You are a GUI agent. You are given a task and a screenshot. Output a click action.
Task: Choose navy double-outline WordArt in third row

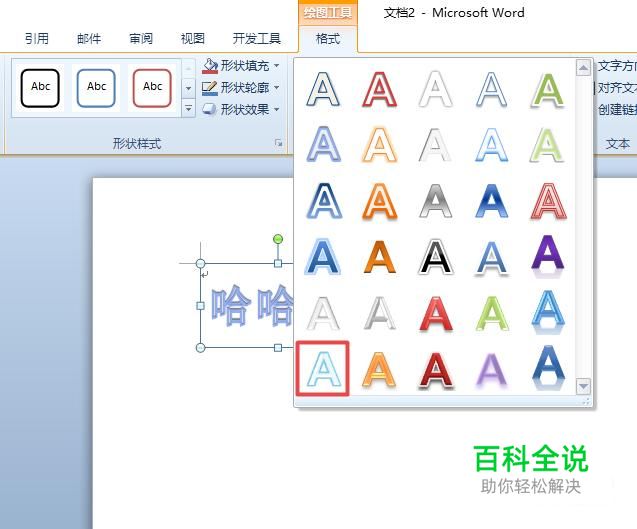click(324, 200)
